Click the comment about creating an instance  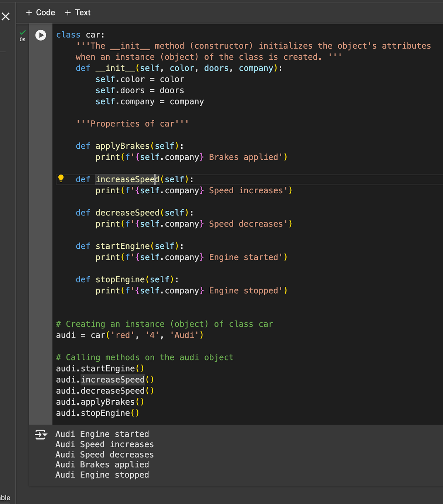(164, 324)
